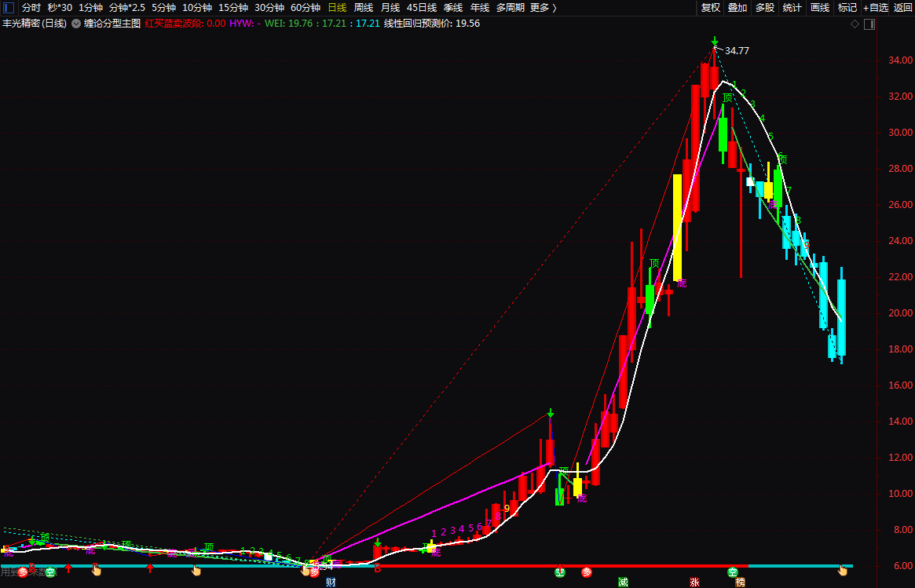Open the 复权 adjustment option

711,8
